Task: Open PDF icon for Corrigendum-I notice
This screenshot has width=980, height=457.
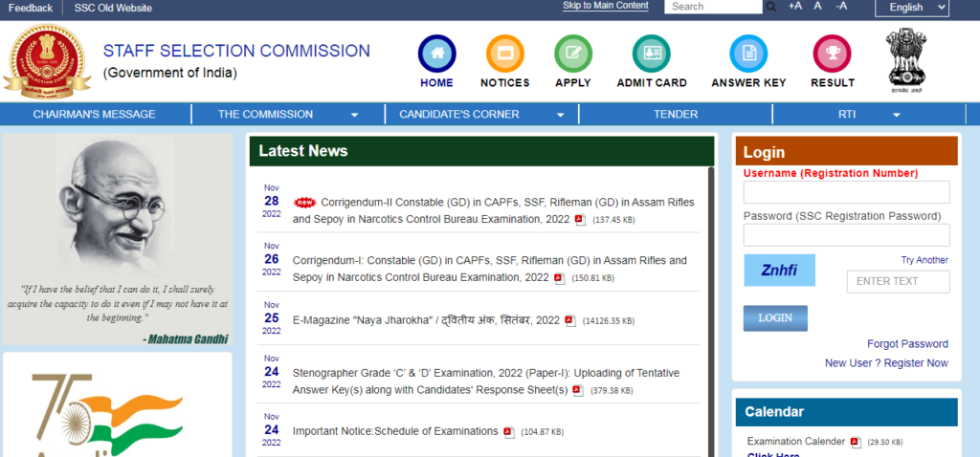Action: [560, 278]
